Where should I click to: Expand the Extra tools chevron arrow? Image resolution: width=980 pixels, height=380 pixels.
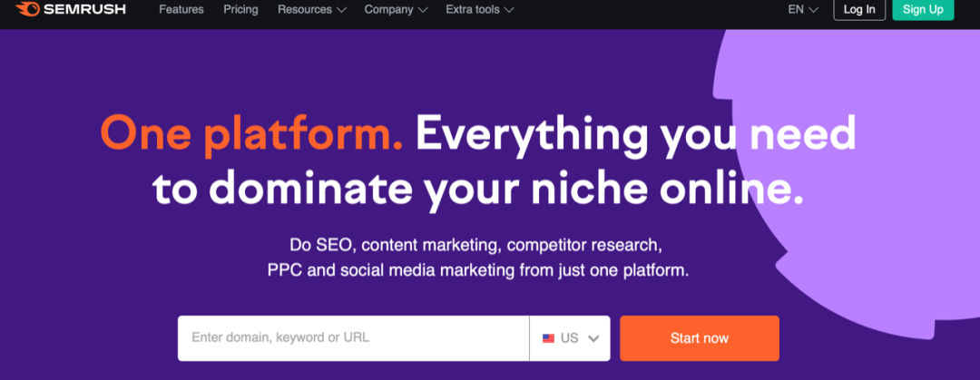509,10
